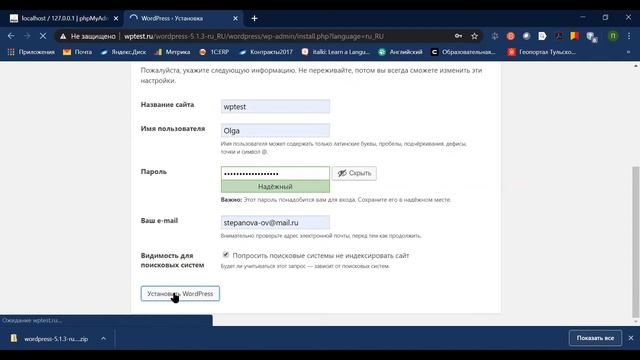Open the Почта bookmark
Screen dimensions: 640x360
[x=78, y=52]
